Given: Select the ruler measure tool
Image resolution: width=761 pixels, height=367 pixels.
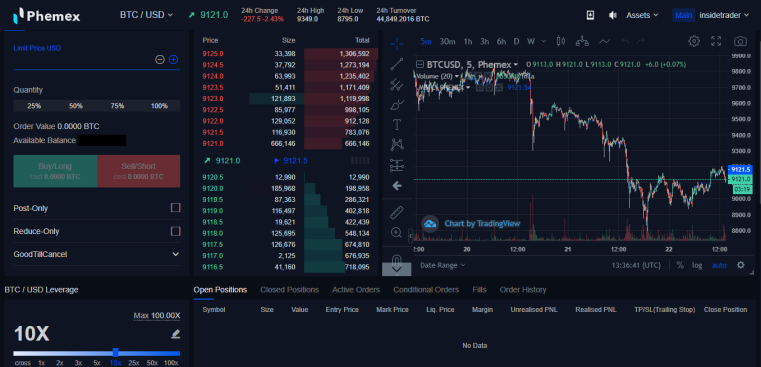Looking at the screenshot, I should coord(397,213).
